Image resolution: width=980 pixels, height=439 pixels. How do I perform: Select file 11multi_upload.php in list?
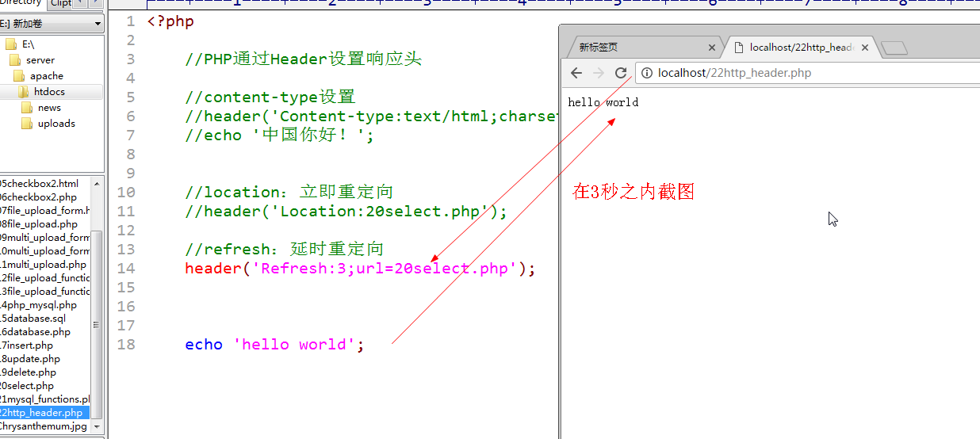click(43, 265)
